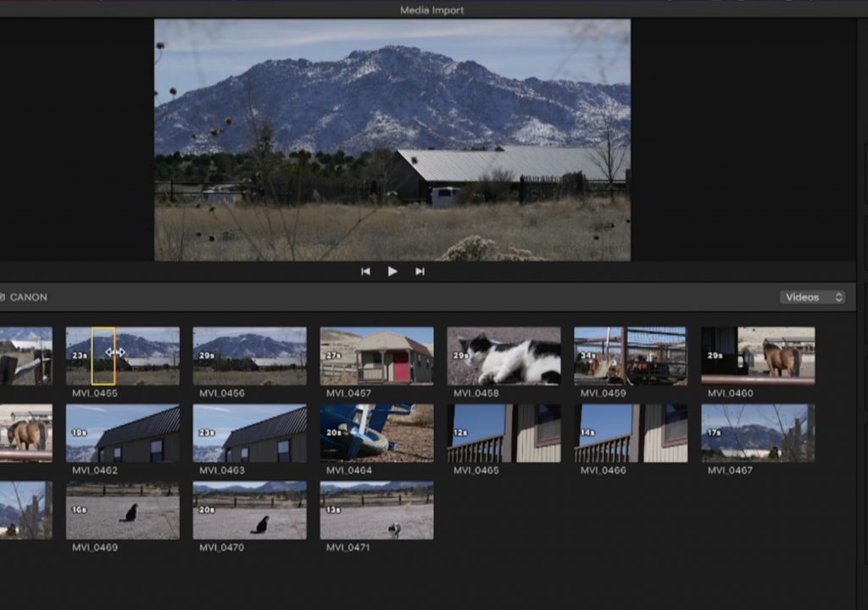The image size is (868, 610).
Task: Select MVI_0464 wheelbarrow clip thumbnail
Action: tap(377, 433)
